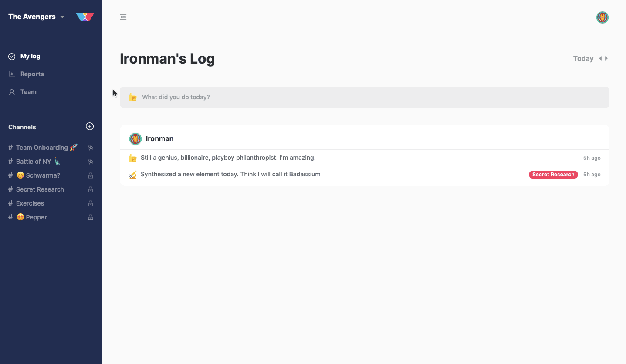Viewport: 626px width, 364px height.
Task: Click the red Secret Research tag
Action: coord(553,175)
